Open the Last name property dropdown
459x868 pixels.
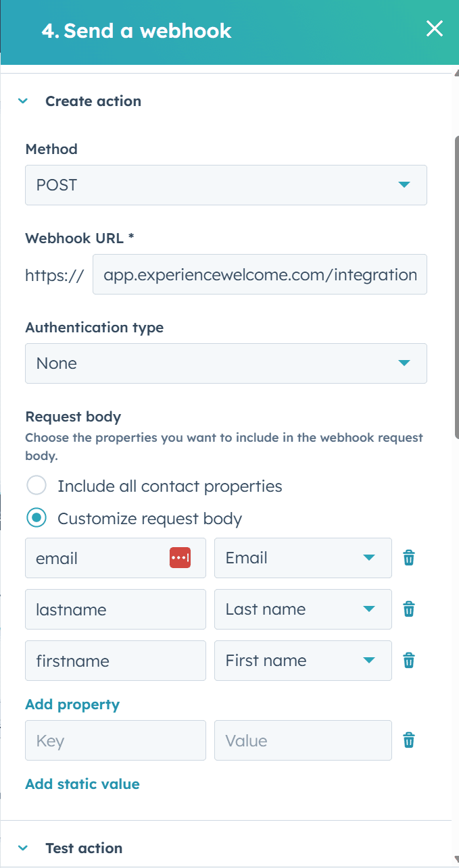(302, 609)
